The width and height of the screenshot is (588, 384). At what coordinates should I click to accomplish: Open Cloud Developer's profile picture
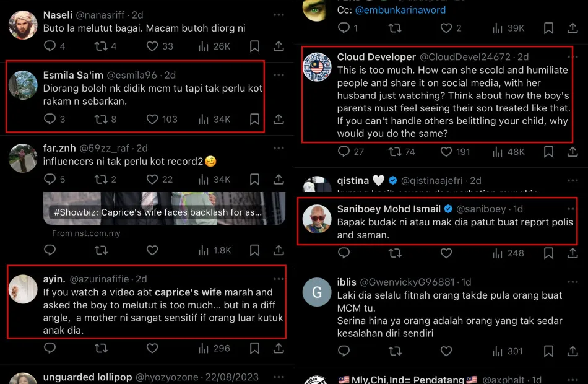click(317, 67)
